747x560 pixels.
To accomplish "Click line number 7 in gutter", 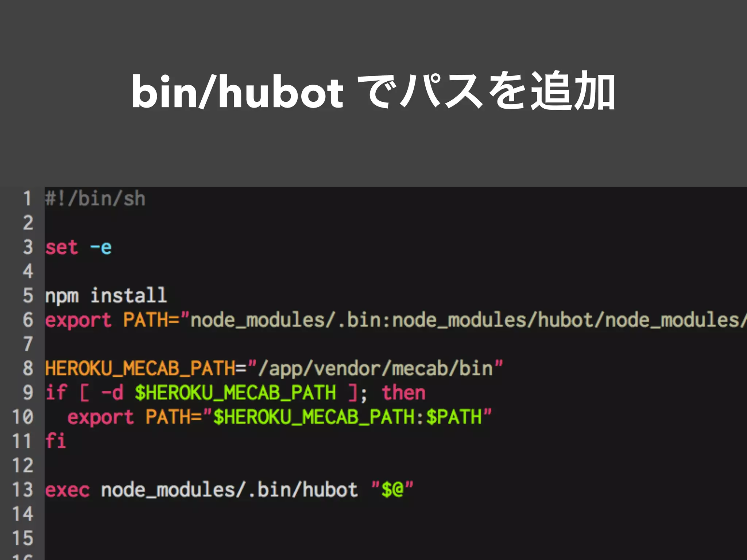I will coord(28,344).
